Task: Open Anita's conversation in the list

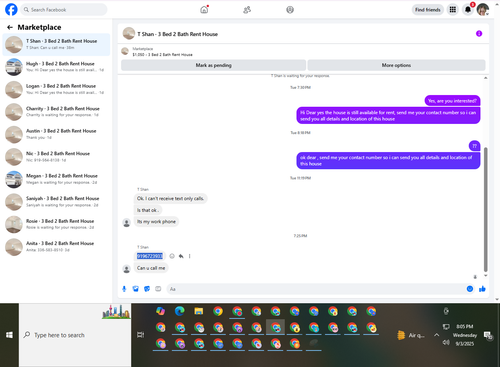Action: [56, 247]
